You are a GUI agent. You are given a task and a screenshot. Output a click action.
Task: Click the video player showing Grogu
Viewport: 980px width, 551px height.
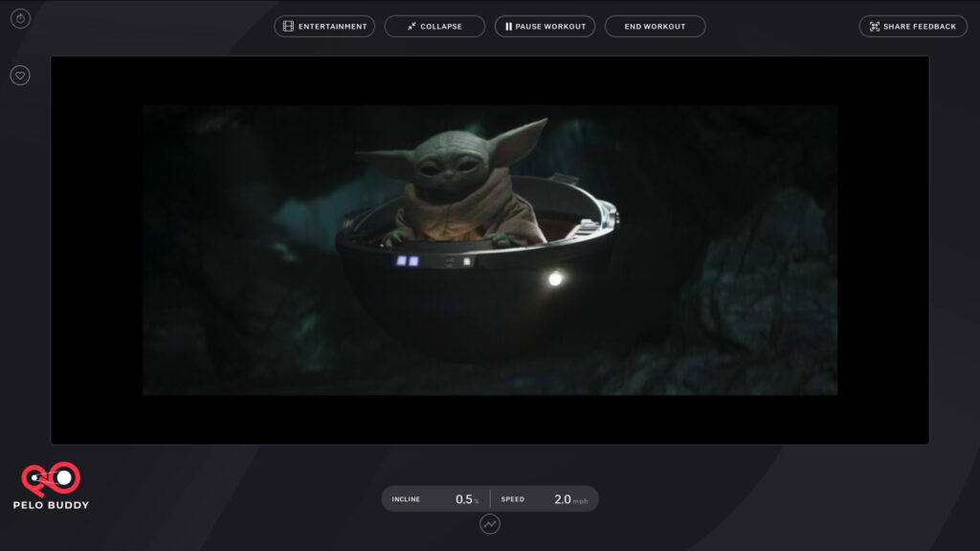click(x=490, y=249)
